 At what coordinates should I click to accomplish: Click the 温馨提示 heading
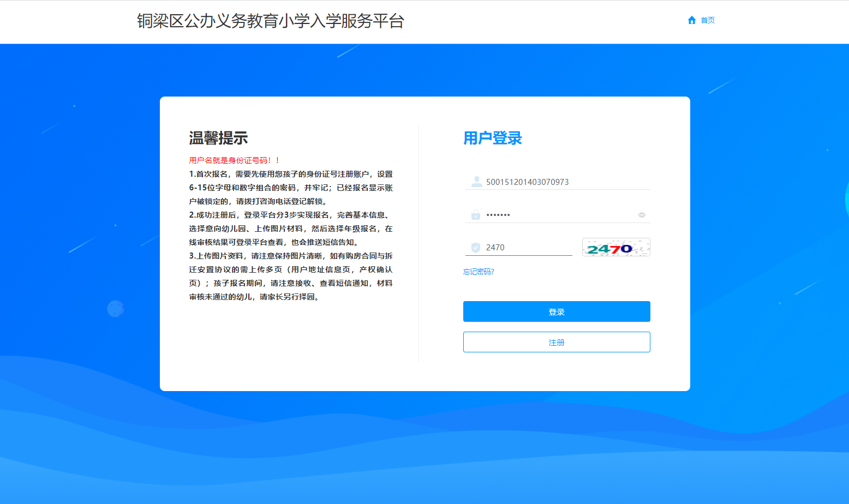point(218,138)
